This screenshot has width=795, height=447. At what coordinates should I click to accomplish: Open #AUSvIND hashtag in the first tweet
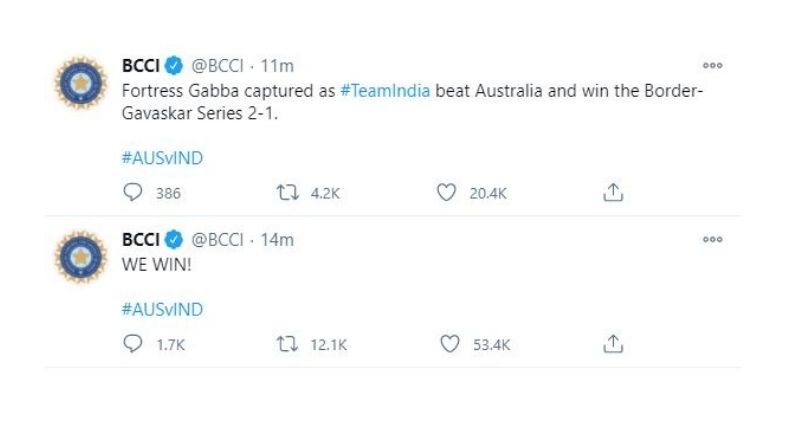click(162, 158)
